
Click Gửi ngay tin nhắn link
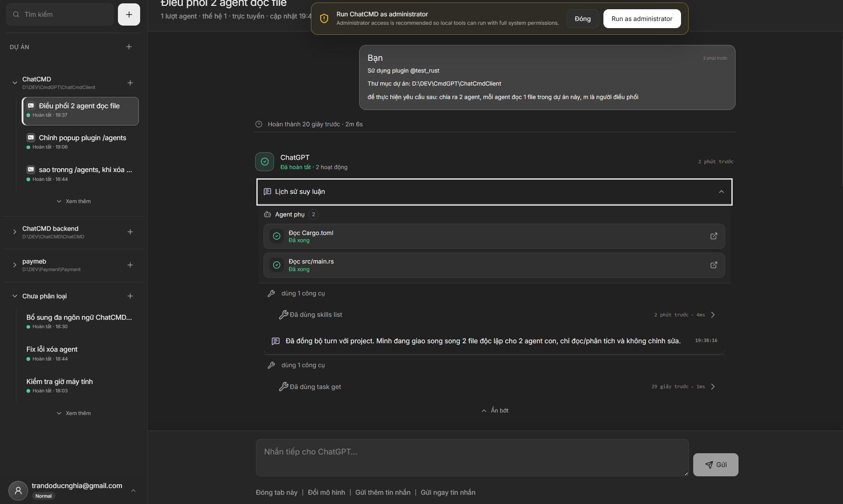pos(448,492)
